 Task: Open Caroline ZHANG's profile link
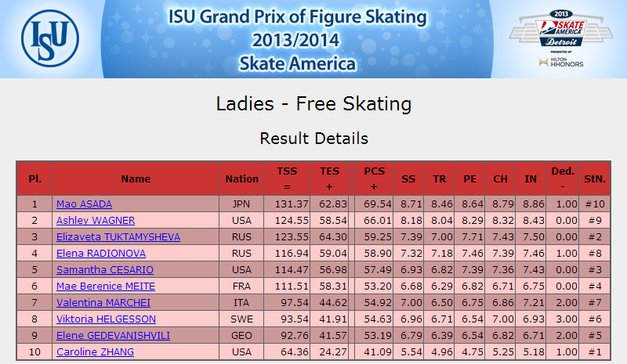point(95,351)
